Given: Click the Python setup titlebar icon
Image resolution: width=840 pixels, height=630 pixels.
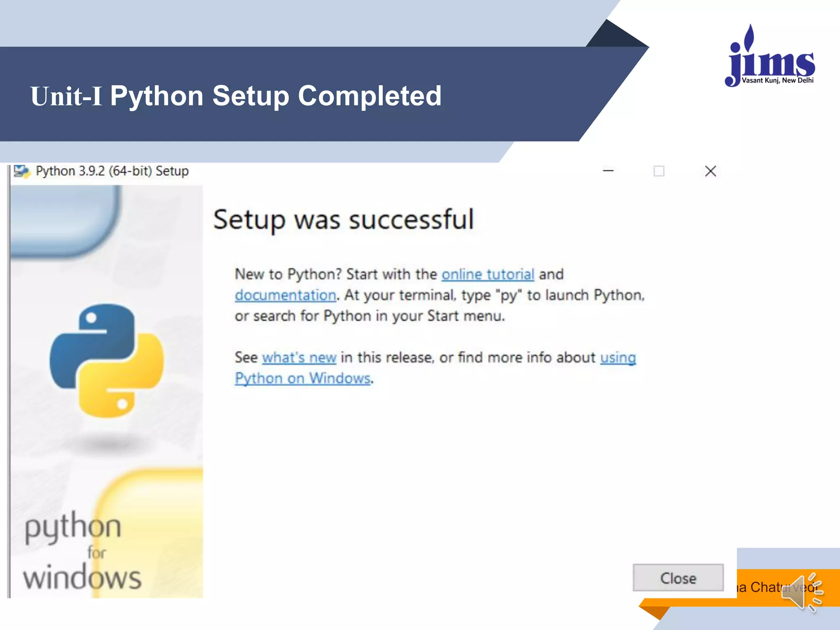Looking at the screenshot, I should pyautogui.click(x=21, y=171).
